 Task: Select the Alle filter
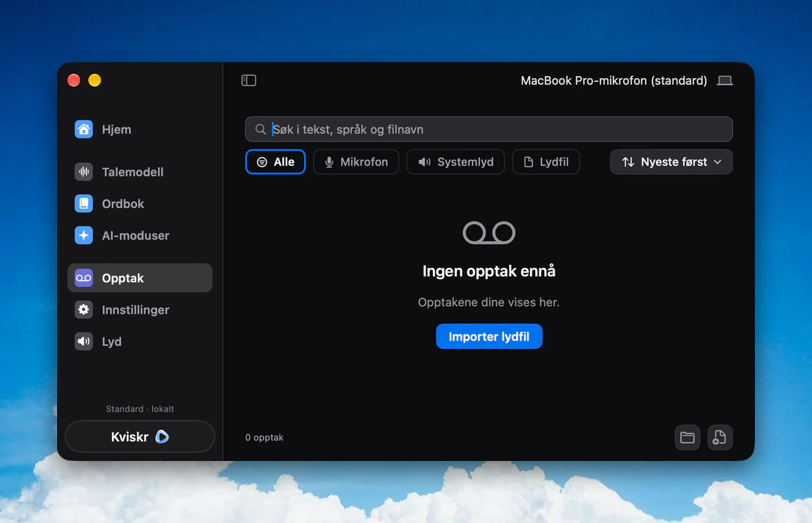276,162
